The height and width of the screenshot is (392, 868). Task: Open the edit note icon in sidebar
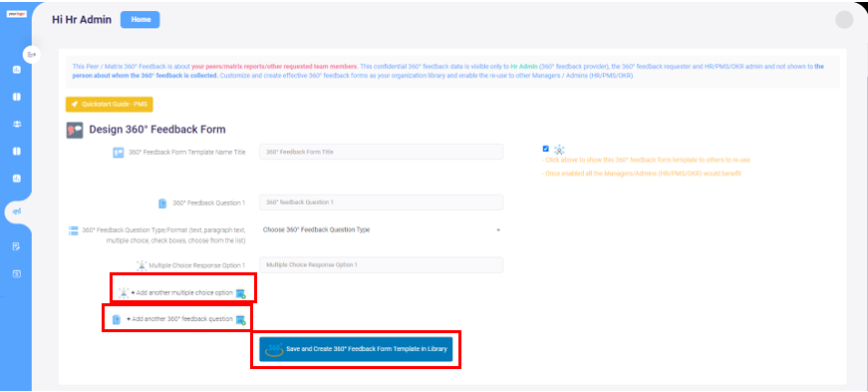click(x=17, y=246)
